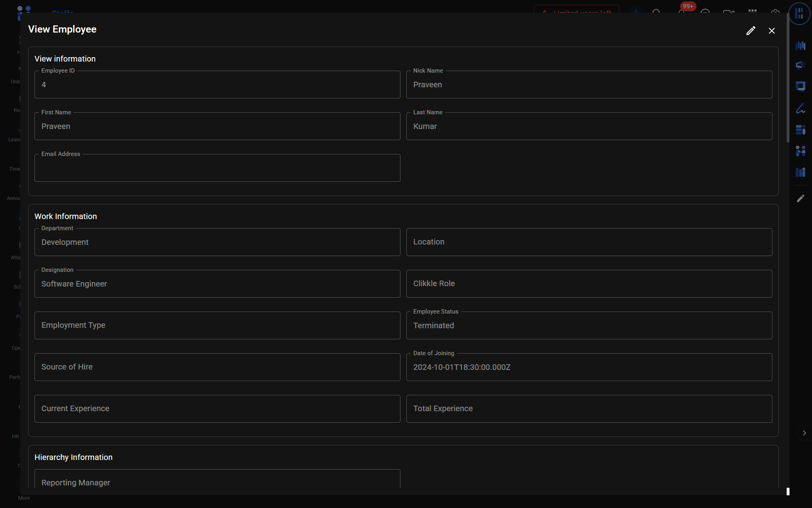Open the Employment Type dropdown
This screenshot has width=812, height=508.
point(217,325)
